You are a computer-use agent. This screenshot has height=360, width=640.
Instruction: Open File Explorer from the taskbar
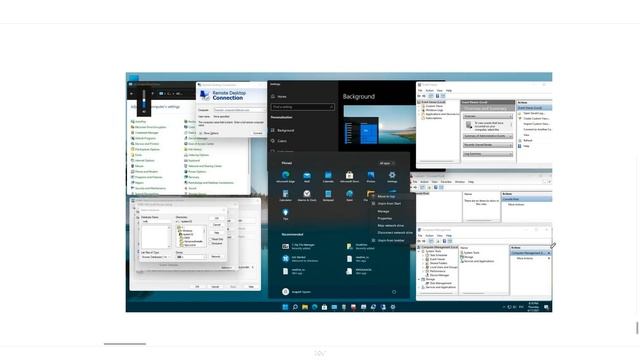tap(304, 307)
